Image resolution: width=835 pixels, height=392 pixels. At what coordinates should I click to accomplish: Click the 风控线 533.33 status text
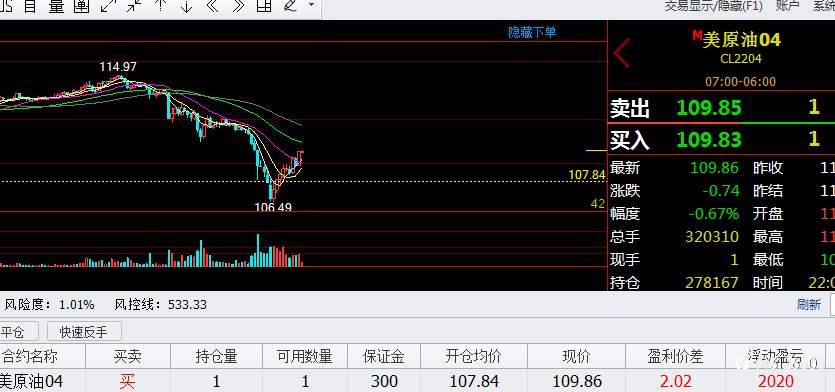coord(160,305)
